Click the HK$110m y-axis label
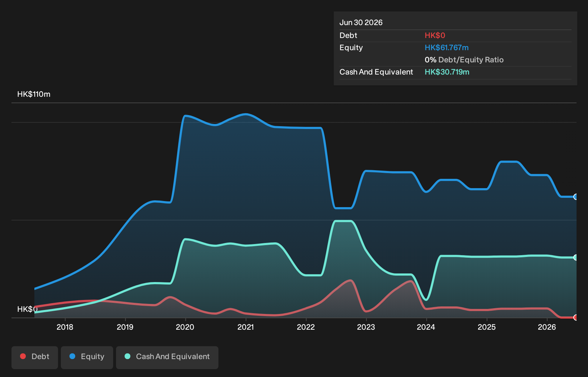This screenshot has height=377, width=588. [x=34, y=94]
